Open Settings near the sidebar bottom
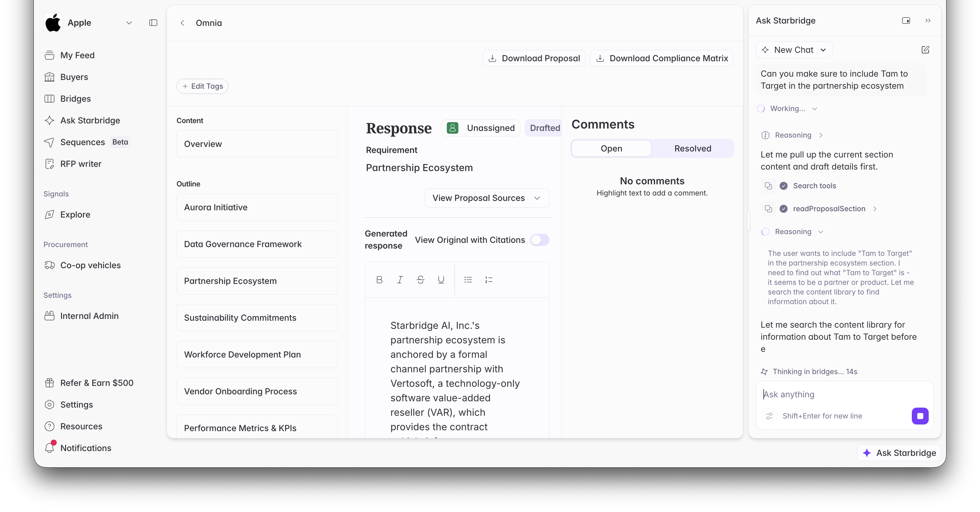This screenshot has height=512, width=980. coord(76,404)
